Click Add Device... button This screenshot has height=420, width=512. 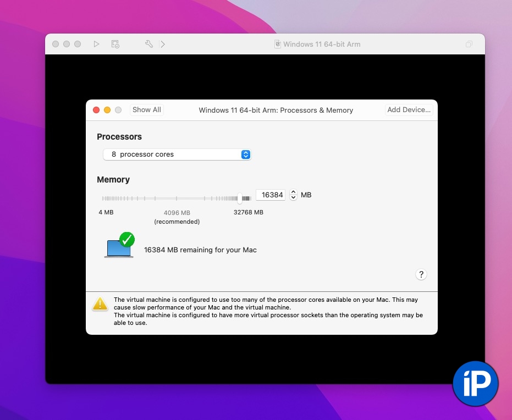(x=409, y=110)
